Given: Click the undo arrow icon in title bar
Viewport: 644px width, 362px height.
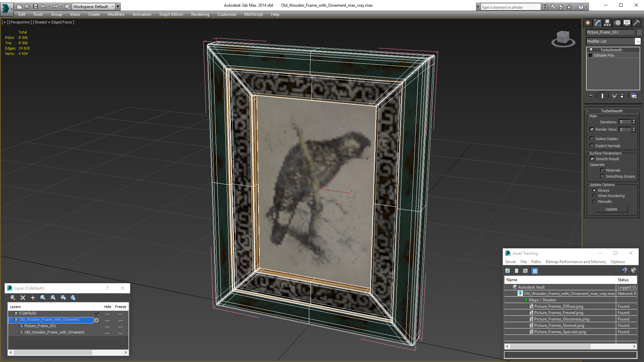Looking at the screenshot, I should click(x=44, y=6).
